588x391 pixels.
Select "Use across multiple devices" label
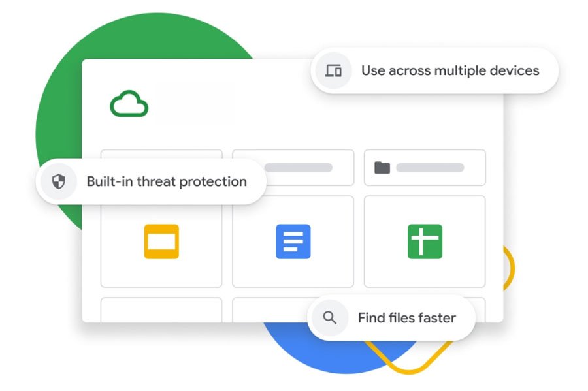click(x=450, y=70)
